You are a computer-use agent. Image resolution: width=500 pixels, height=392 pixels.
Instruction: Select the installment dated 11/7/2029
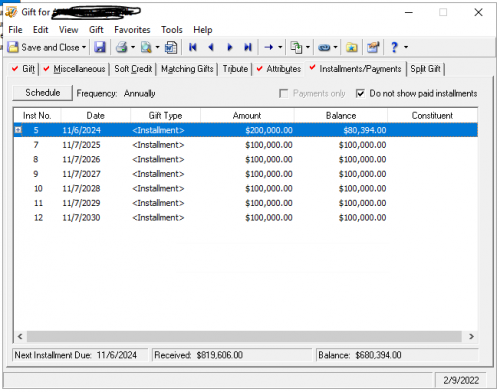[x=245, y=203]
